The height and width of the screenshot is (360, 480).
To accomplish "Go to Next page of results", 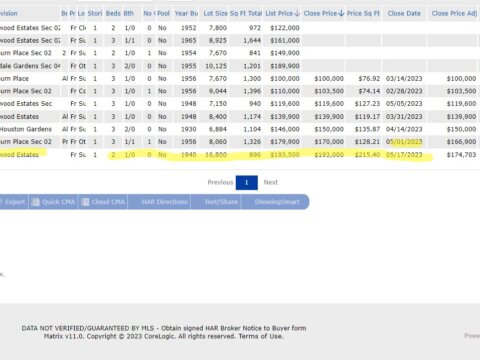I will (271, 182).
